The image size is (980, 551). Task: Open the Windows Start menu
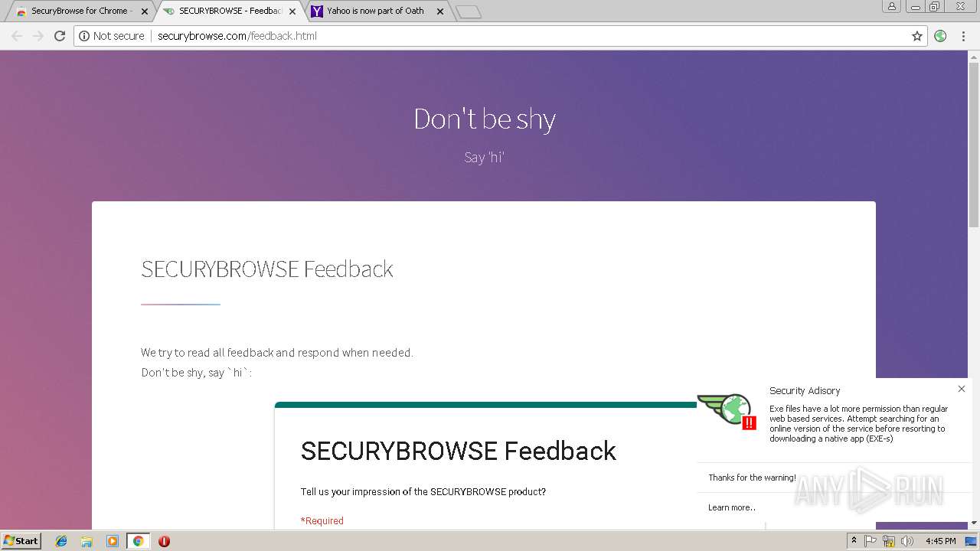(x=21, y=540)
